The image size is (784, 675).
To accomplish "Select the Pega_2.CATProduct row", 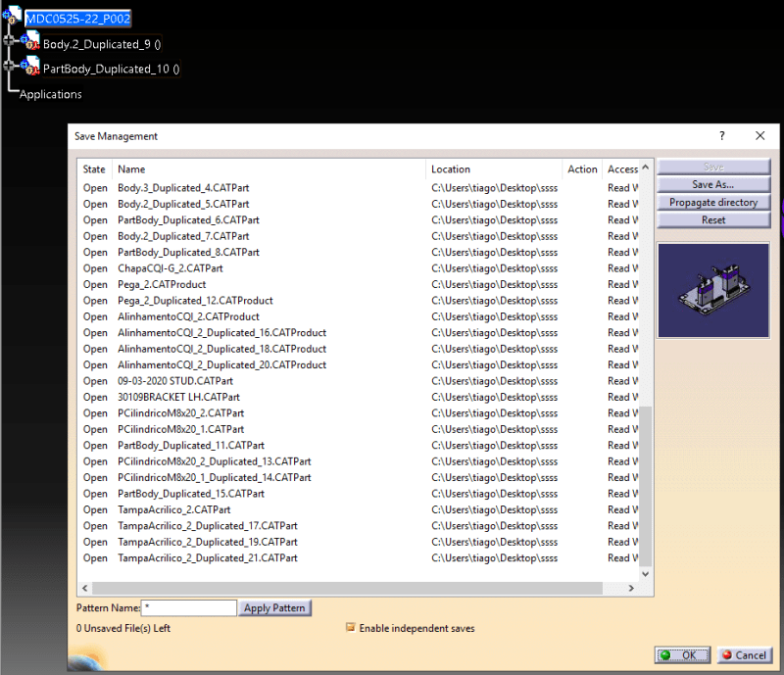I will click(359, 284).
